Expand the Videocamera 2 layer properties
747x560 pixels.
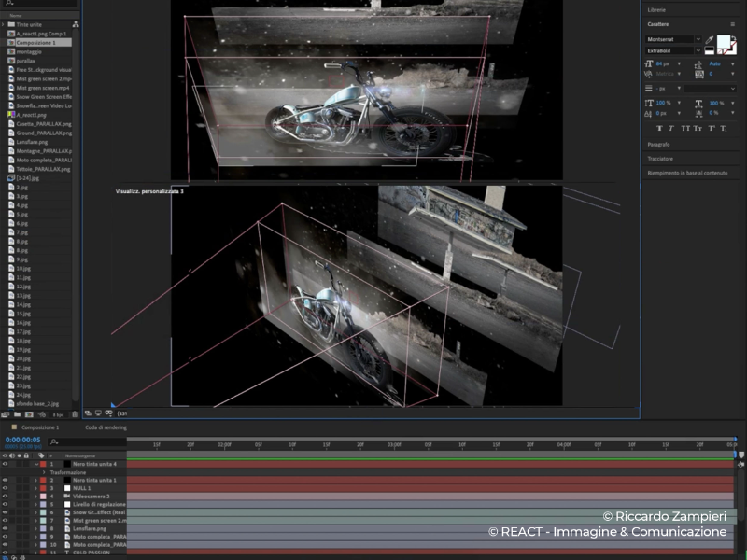[35, 497]
